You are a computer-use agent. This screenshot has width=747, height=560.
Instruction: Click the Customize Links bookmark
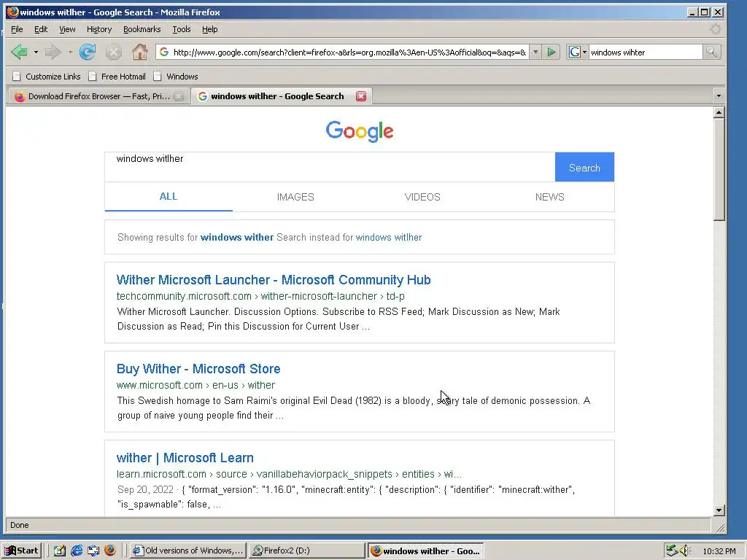(x=47, y=76)
